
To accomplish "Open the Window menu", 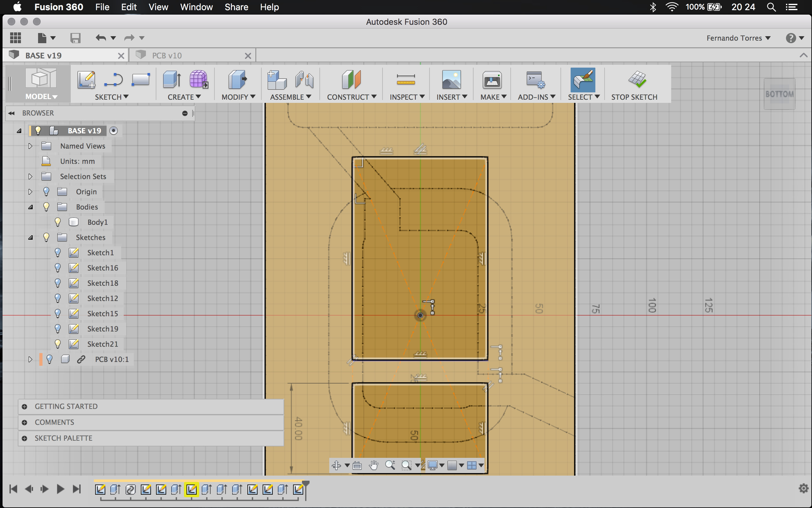I will coord(196,7).
